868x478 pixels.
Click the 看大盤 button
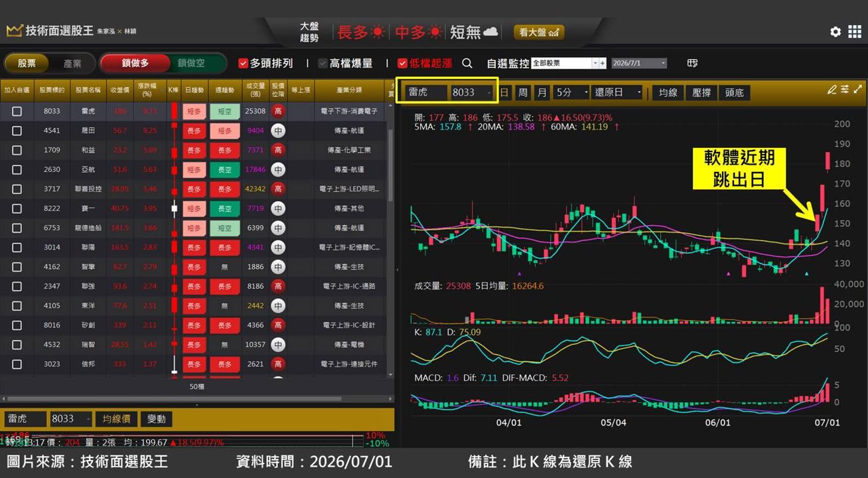click(x=539, y=32)
